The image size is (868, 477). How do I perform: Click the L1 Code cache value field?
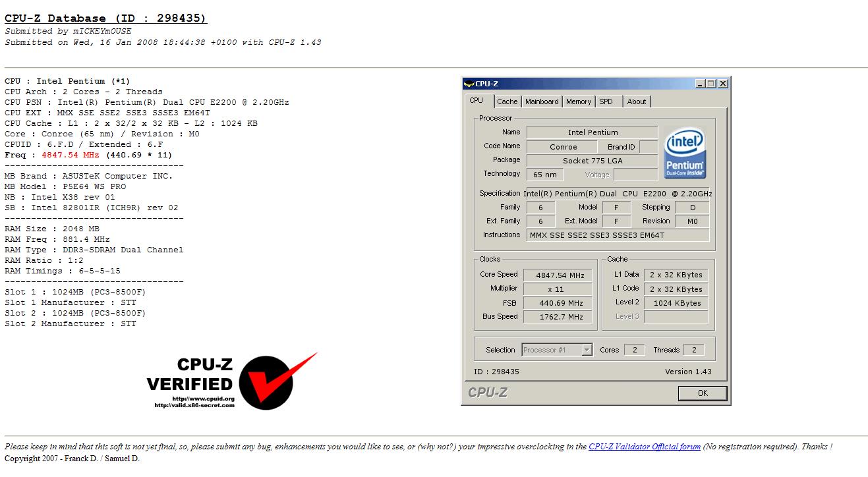point(676,289)
